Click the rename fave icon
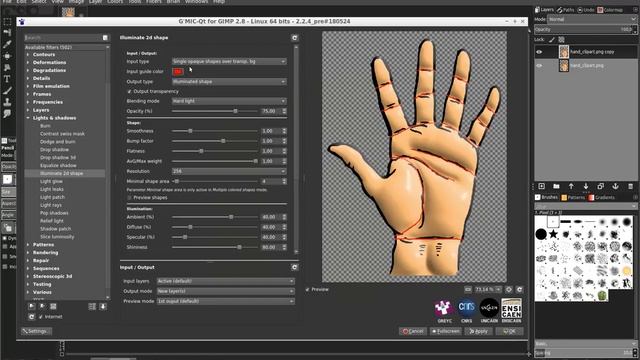640x360 pixels. [53, 306]
